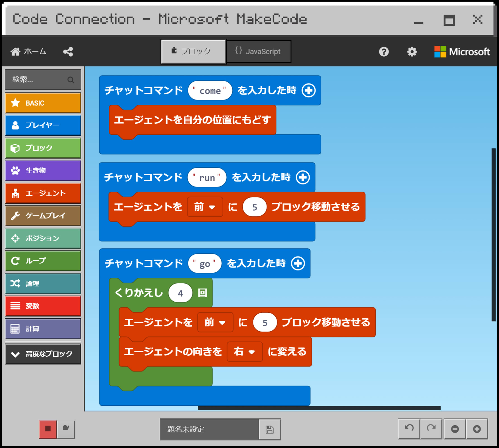Open the help question mark icon

(384, 52)
